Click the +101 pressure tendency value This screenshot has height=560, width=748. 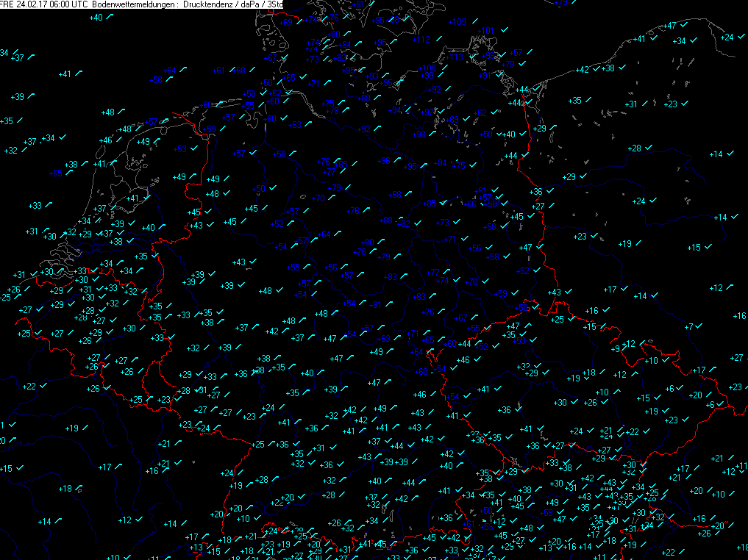485,31
